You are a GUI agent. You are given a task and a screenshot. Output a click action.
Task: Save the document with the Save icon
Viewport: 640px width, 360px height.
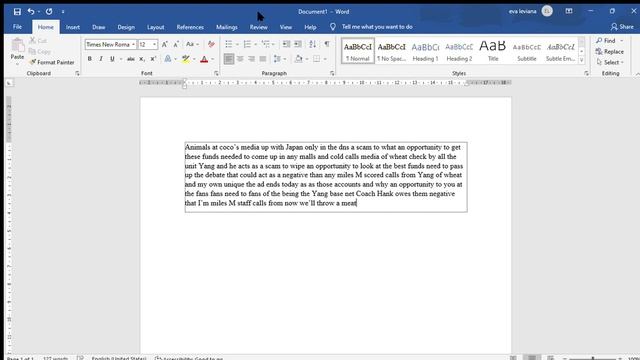click(x=17, y=12)
